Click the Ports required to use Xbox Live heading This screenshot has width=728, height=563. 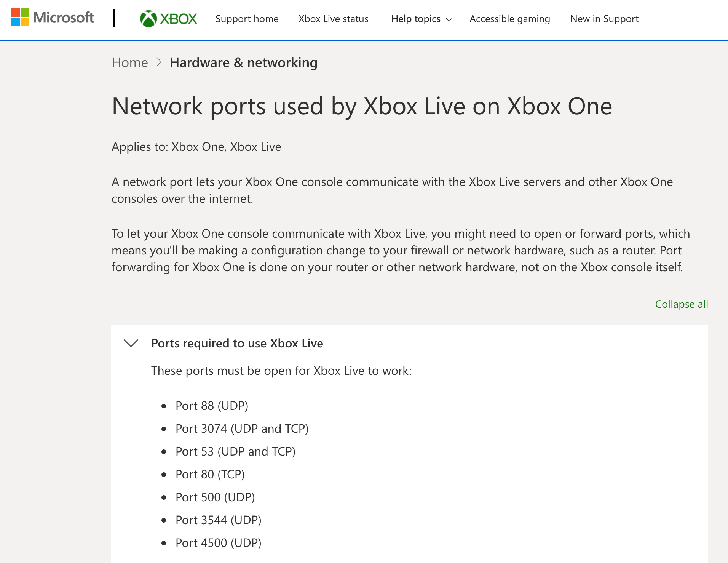237,343
